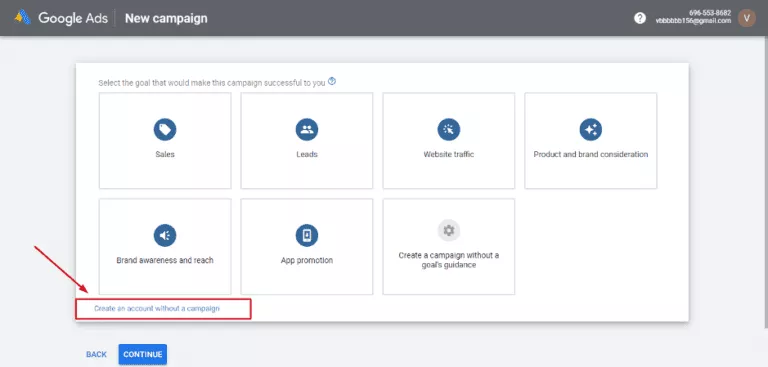Select the Leads people icon

(307, 129)
